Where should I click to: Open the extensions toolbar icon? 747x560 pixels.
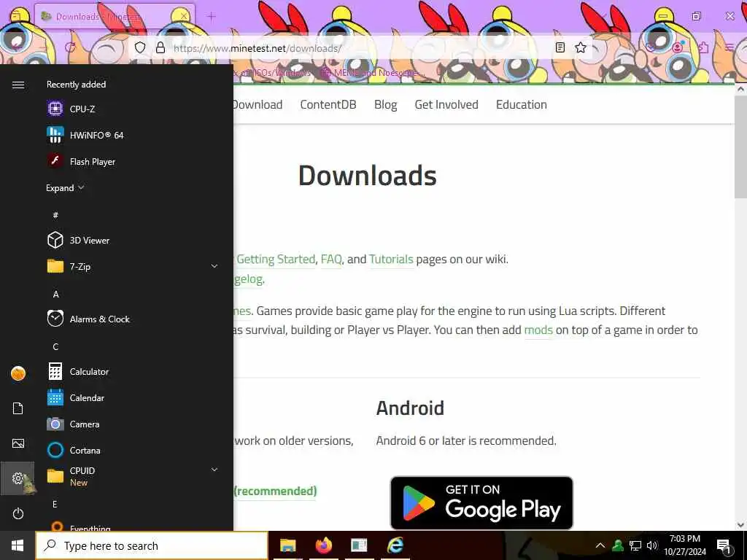coord(703,47)
